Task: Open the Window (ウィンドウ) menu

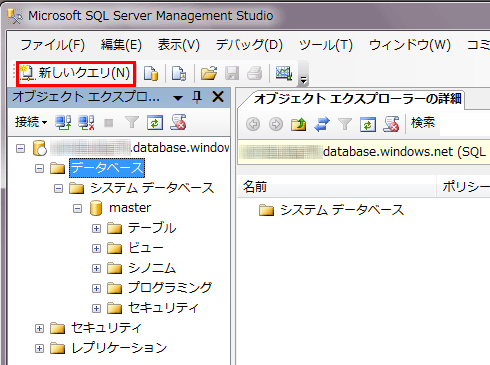Action: coord(410,45)
